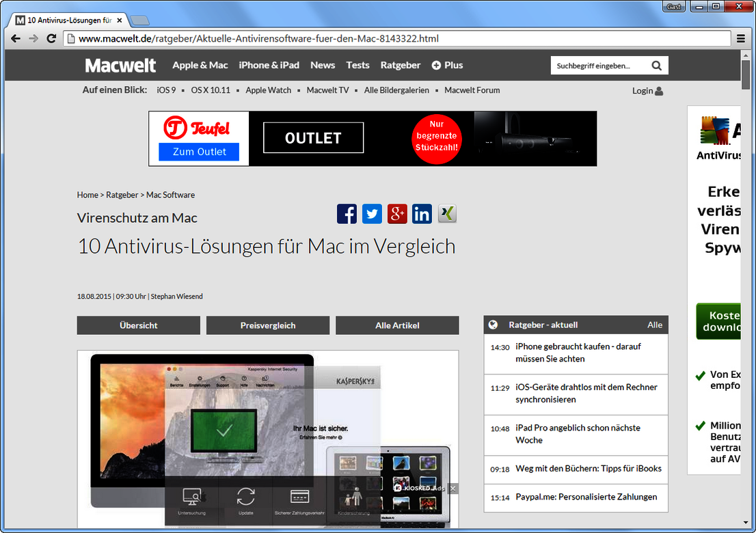
Task: Share the article on LinkedIn
Action: 422,213
